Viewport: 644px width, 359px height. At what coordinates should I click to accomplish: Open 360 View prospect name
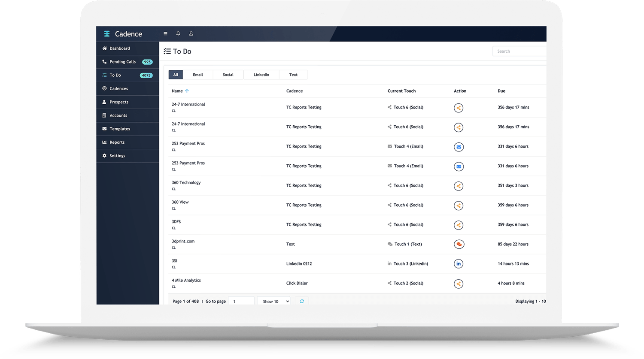180,202
